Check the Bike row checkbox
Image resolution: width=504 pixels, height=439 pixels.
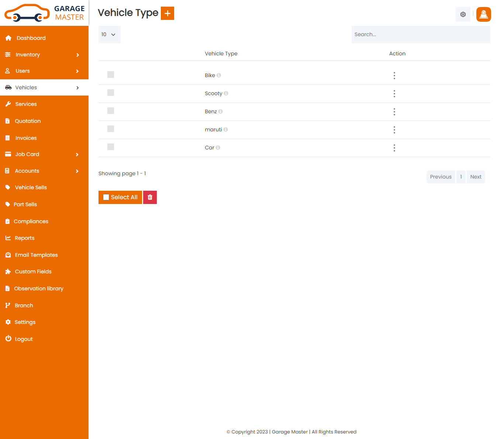coord(111,75)
